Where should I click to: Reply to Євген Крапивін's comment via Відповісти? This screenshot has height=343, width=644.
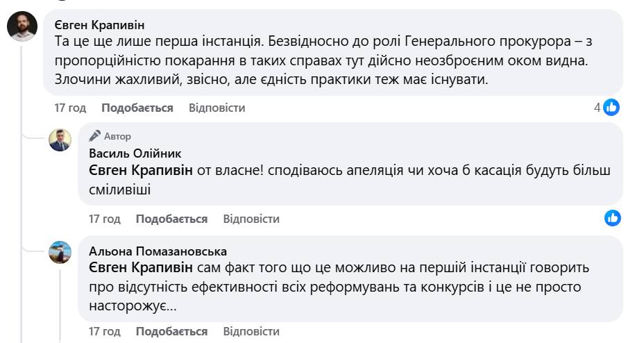pyautogui.click(x=217, y=108)
